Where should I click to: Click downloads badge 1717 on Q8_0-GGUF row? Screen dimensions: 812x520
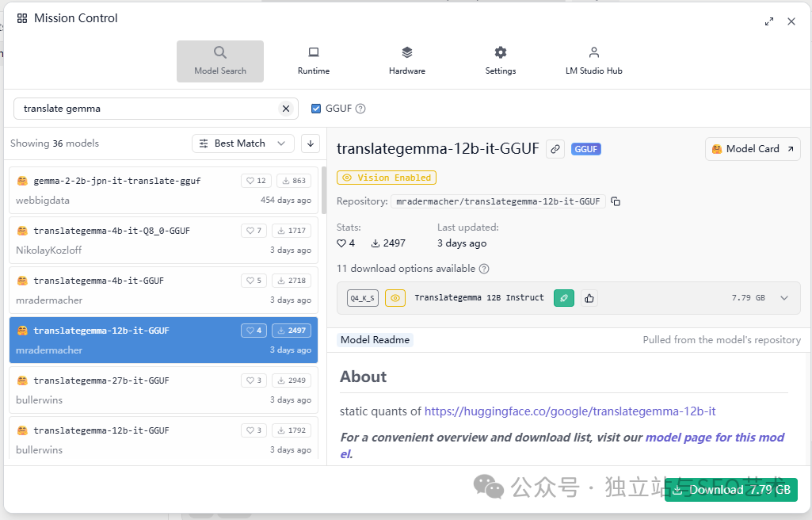tap(292, 231)
